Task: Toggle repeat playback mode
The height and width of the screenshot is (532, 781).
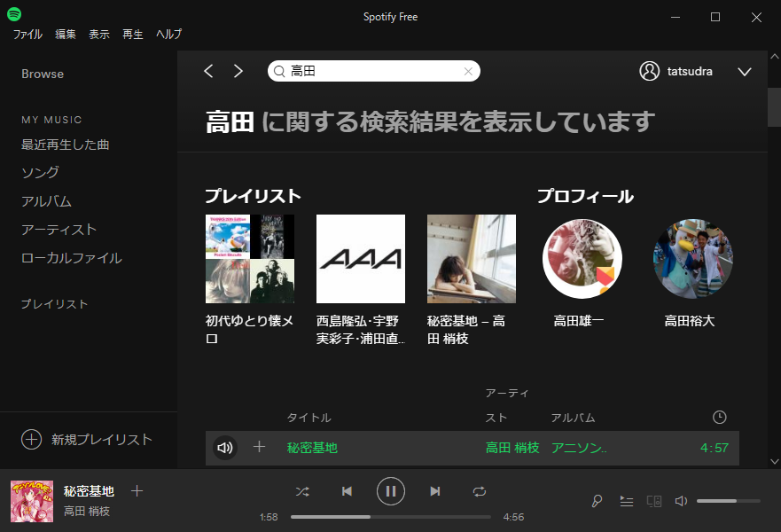Action: 480,491
